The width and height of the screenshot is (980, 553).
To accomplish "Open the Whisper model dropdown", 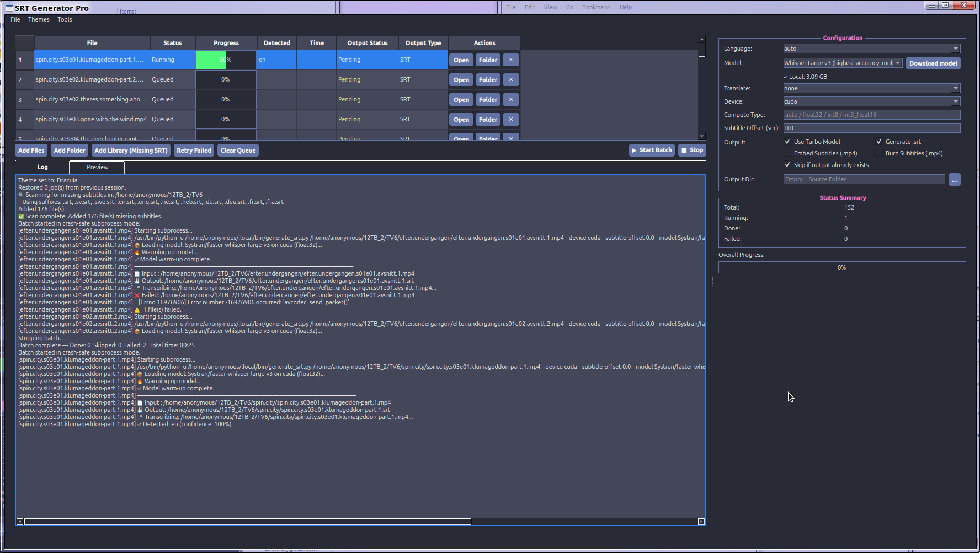I will [x=843, y=63].
